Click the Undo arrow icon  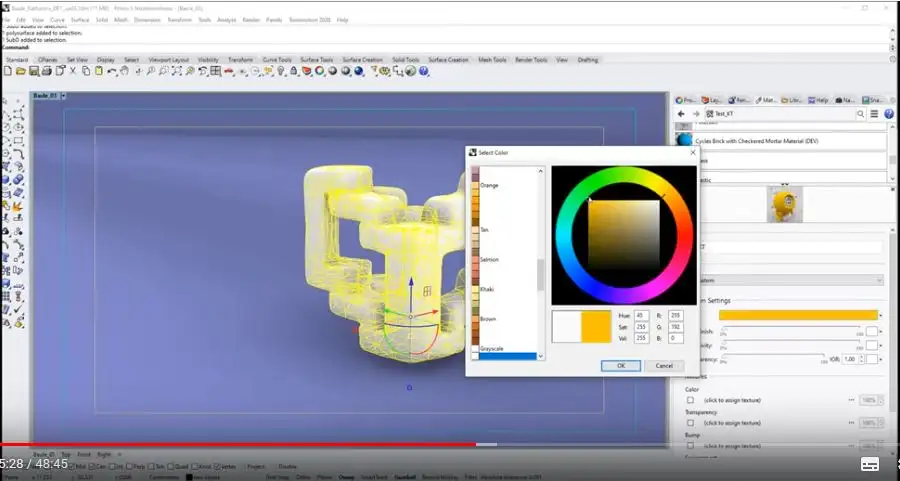pos(112,71)
